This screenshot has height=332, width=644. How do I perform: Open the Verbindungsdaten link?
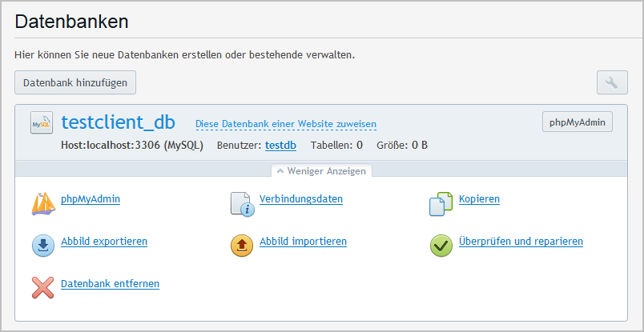(301, 199)
